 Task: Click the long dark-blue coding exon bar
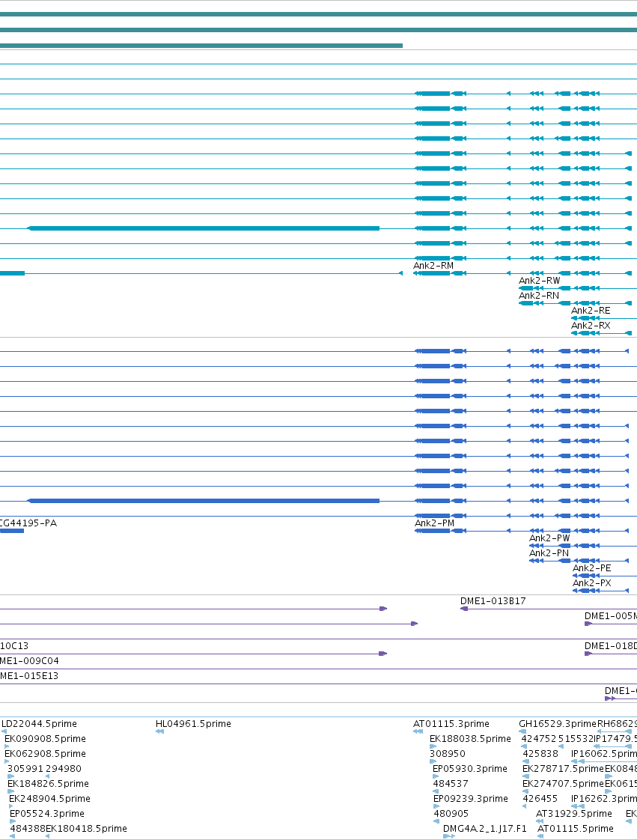click(204, 501)
